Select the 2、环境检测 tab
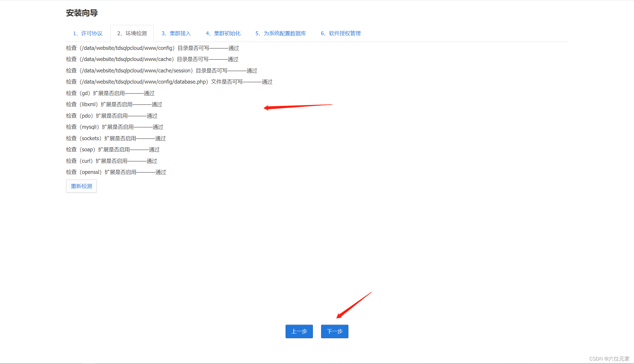Image resolution: width=634 pixels, height=364 pixels. click(x=132, y=33)
